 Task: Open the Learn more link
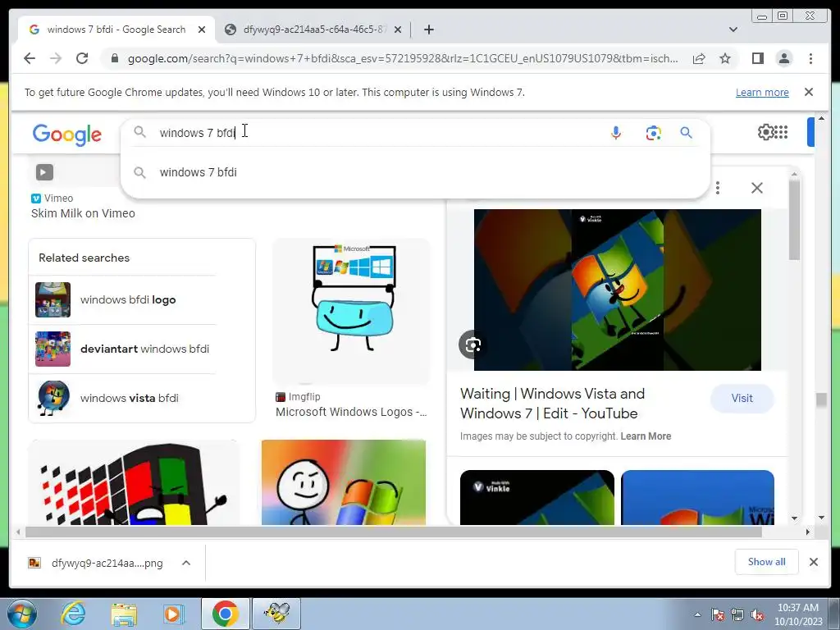(x=762, y=92)
